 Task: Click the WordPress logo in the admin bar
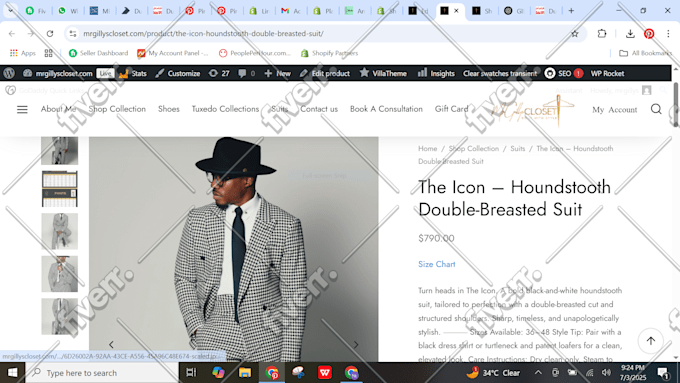pyautogui.click(x=9, y=73)
